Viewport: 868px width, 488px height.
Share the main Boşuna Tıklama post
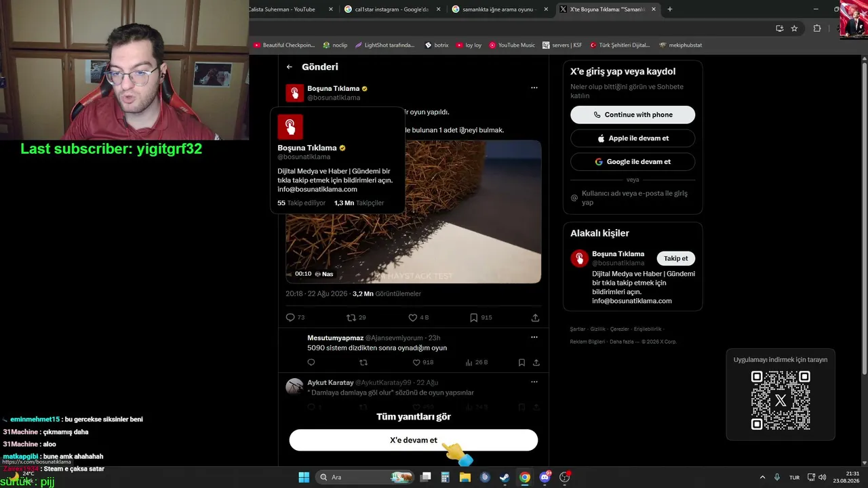(535, 317)
